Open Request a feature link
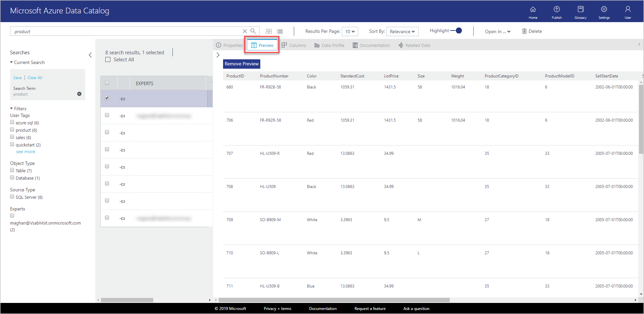The image size is (644, 314). pos(370,309)
